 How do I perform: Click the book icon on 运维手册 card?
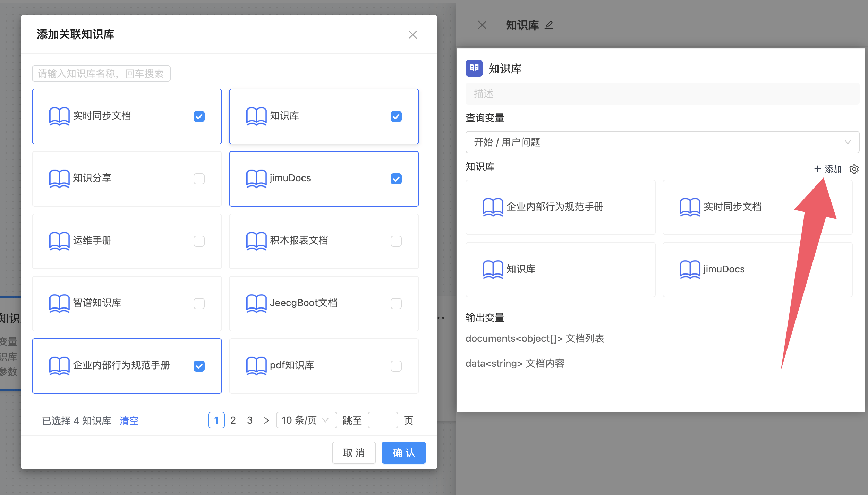point(59,241)
